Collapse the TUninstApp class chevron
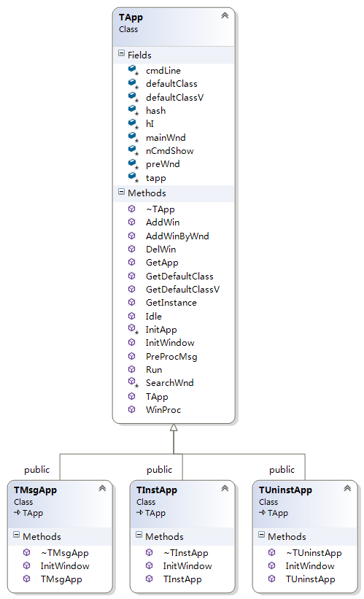This screenshot has height=599, width=364. click(347, 488)
